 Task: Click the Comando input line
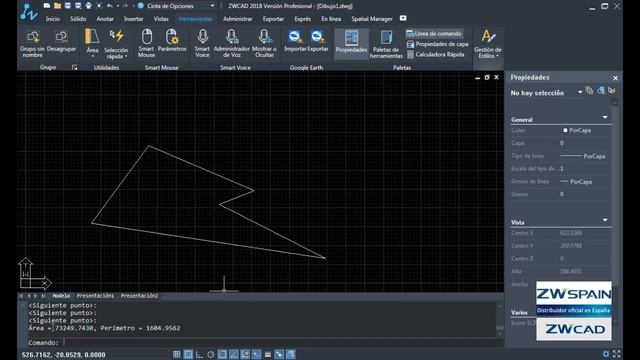[261, 342]
